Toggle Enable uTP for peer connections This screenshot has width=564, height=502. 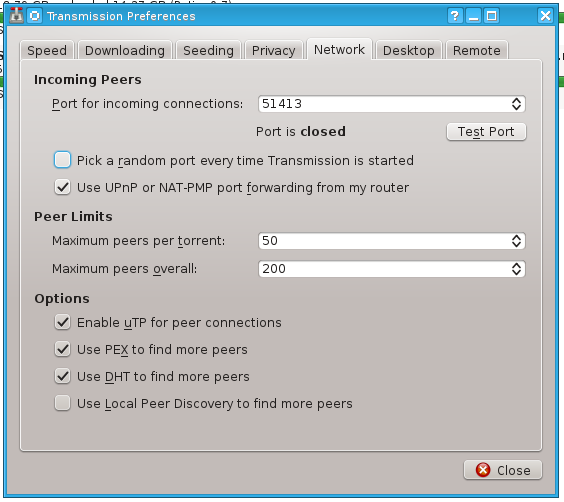click(62, 322)
